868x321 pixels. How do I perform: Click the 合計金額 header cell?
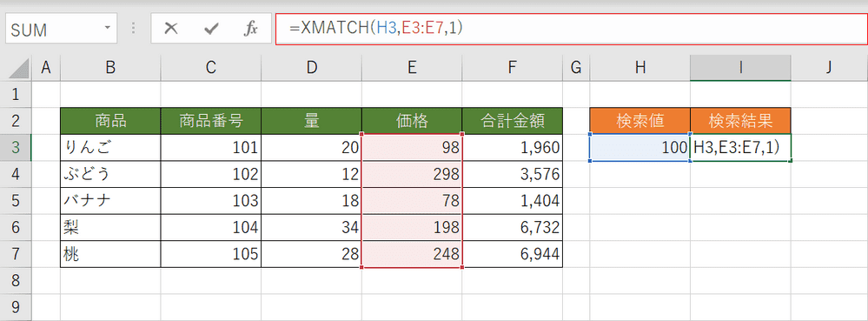click(x=513, y=121)
